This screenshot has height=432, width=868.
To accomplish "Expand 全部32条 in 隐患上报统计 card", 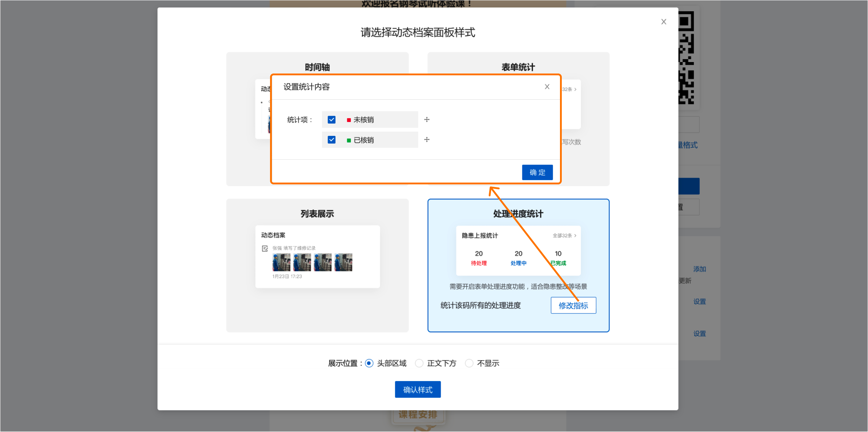I will point(564,235).
